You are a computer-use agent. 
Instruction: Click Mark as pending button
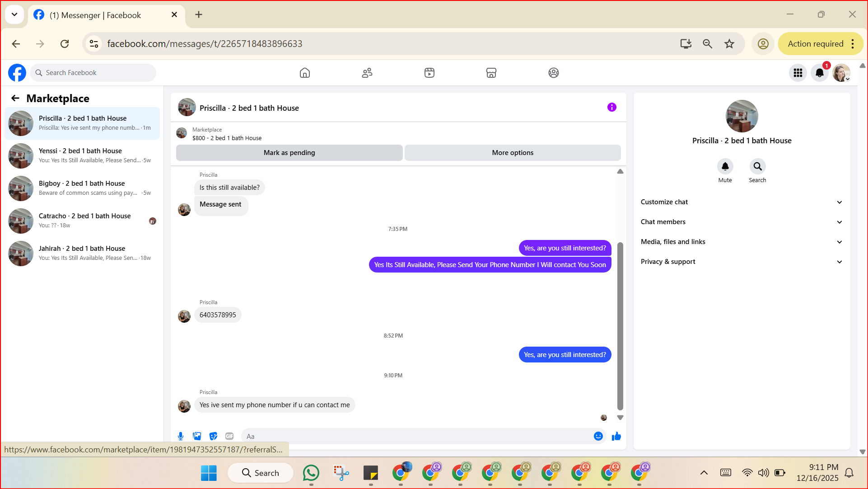click(289, 153)
